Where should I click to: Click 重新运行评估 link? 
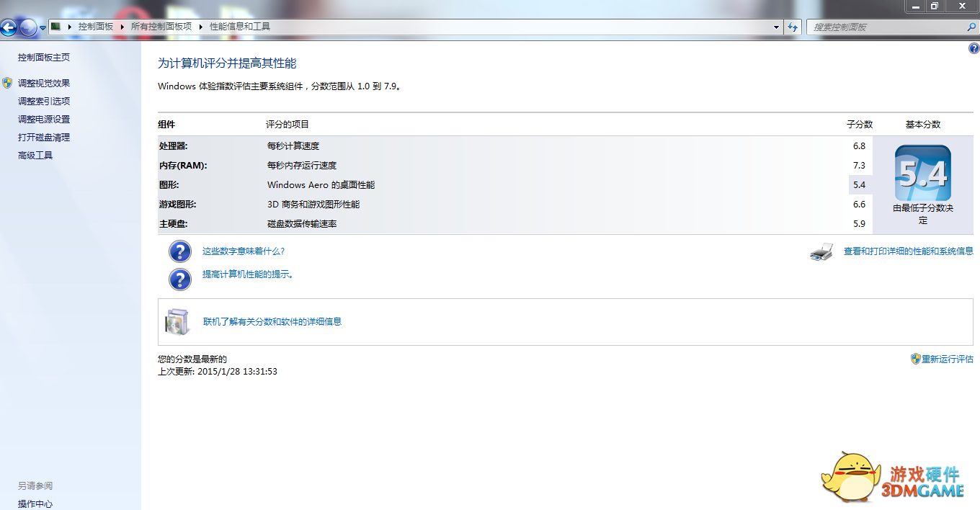[x=948, y=359]
